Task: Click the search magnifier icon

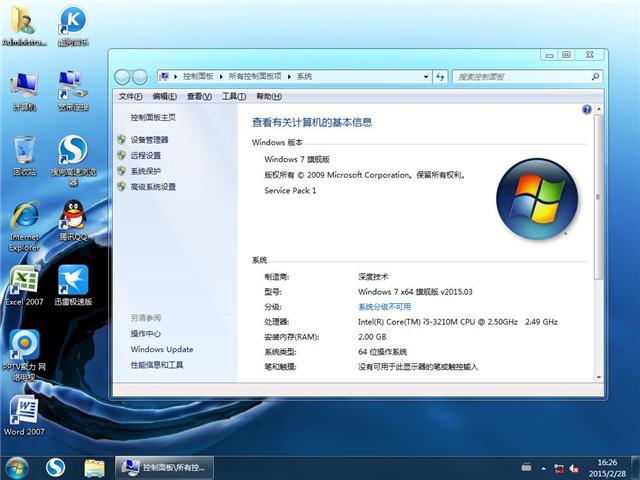Action: coord(595,76)
